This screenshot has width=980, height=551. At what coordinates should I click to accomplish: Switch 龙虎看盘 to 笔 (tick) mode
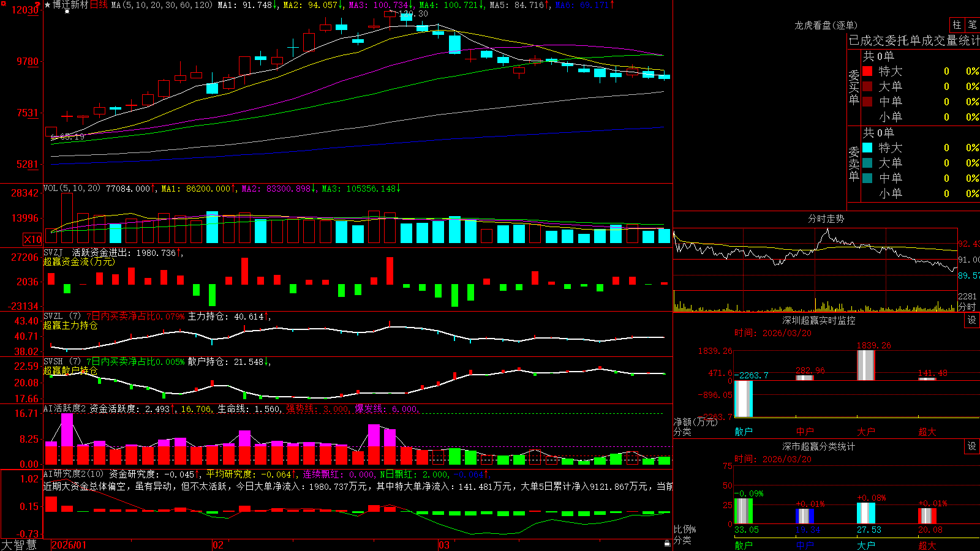tap(973, 25)
